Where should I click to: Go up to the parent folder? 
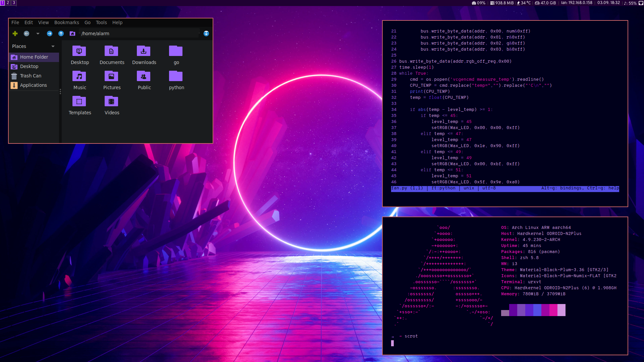click(x=61, y=34)
